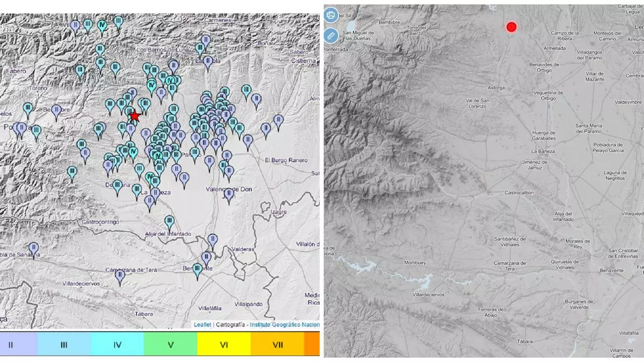The width and height of the screenshot is (644, 362).
Task: Click intensity II pin above Camarzana de Tera
Action: coord(120,276)
